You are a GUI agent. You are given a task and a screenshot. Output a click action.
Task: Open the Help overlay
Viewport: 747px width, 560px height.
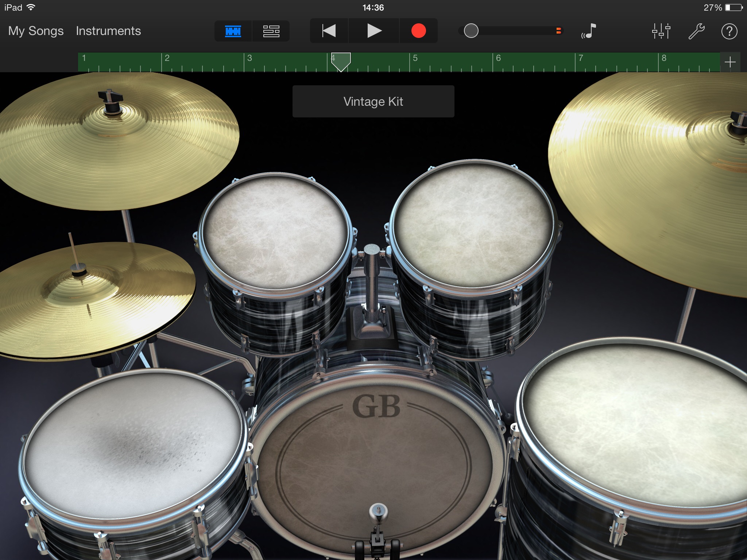[729, 31]
